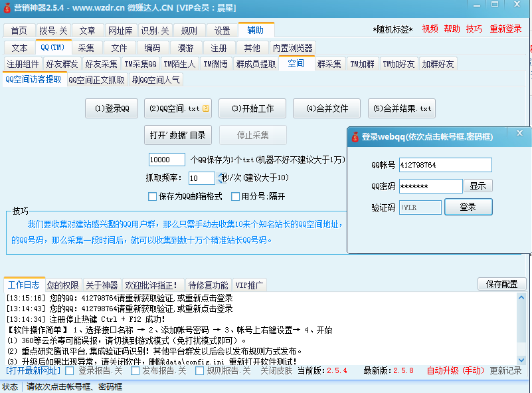532x393 pixels.
Task: Click the scroll down arrow in log panel
Action: [523, 359]
